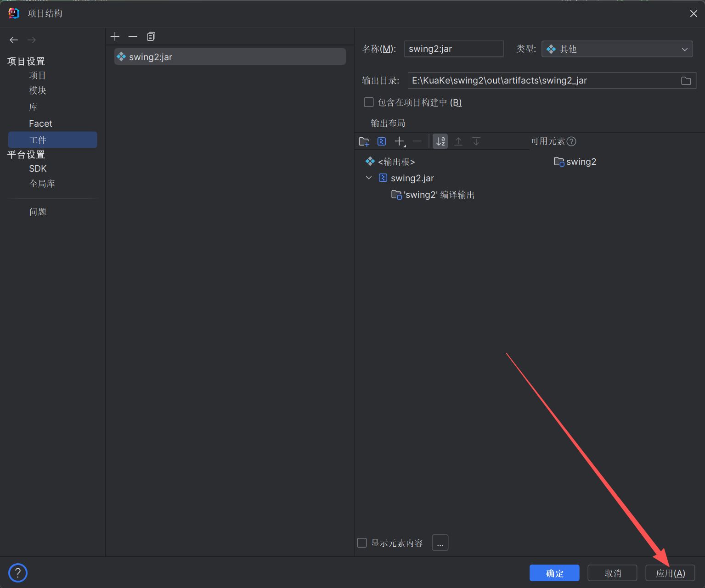Copy the swing2:jar artifact via copy icon
This screenshot has width=705, height=588.
click(151, 36)
